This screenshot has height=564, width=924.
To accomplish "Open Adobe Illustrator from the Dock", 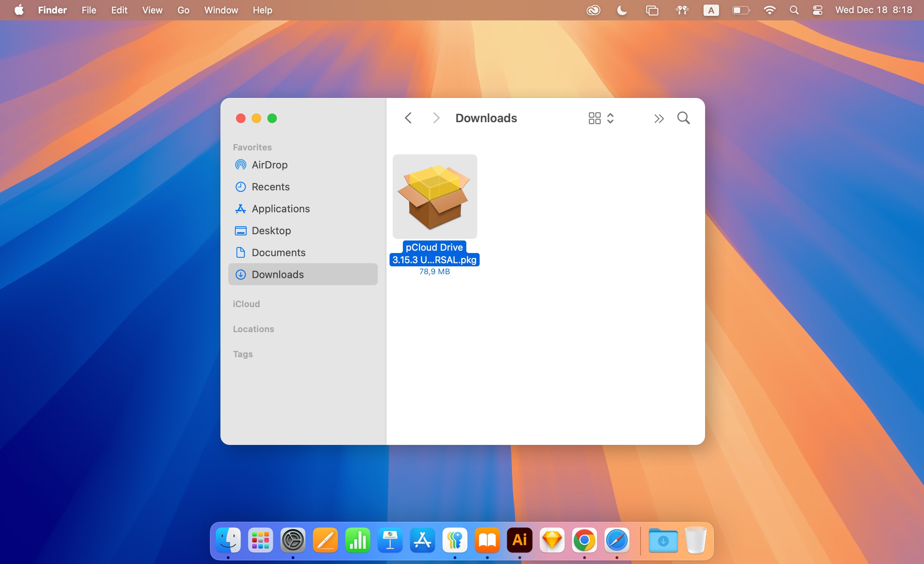I will click(519, 540).
